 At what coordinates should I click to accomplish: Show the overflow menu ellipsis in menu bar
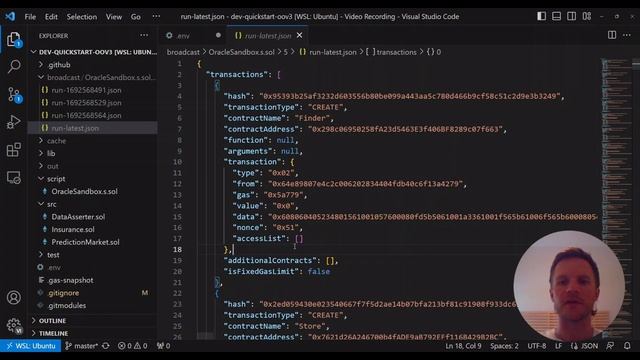pyautogui.click(x=156, y=17)
